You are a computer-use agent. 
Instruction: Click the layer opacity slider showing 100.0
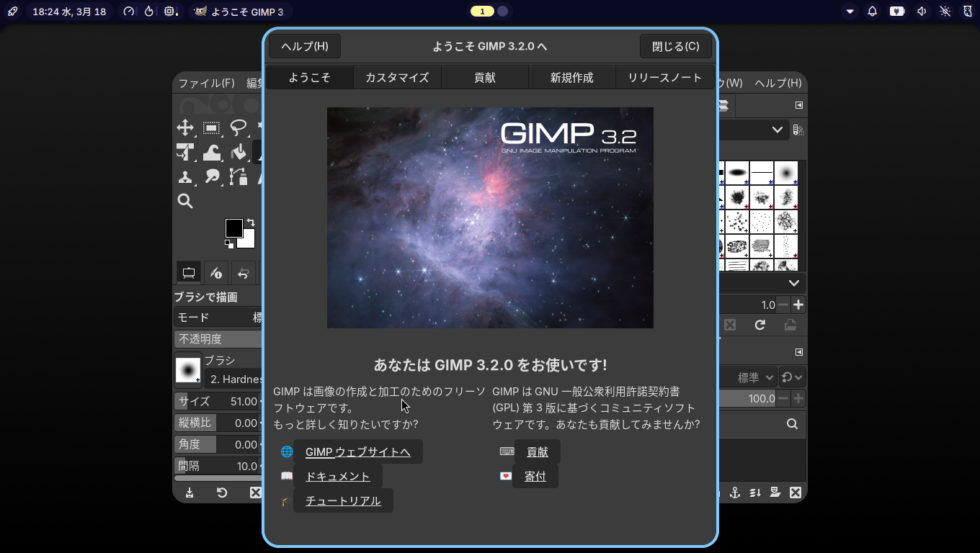(748, 398)
